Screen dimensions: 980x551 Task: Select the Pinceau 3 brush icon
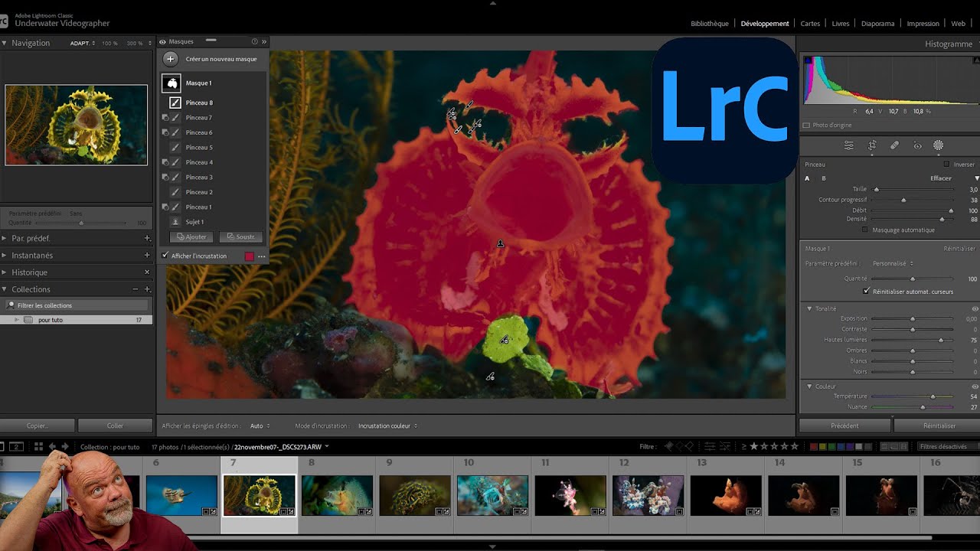[175, 177]
